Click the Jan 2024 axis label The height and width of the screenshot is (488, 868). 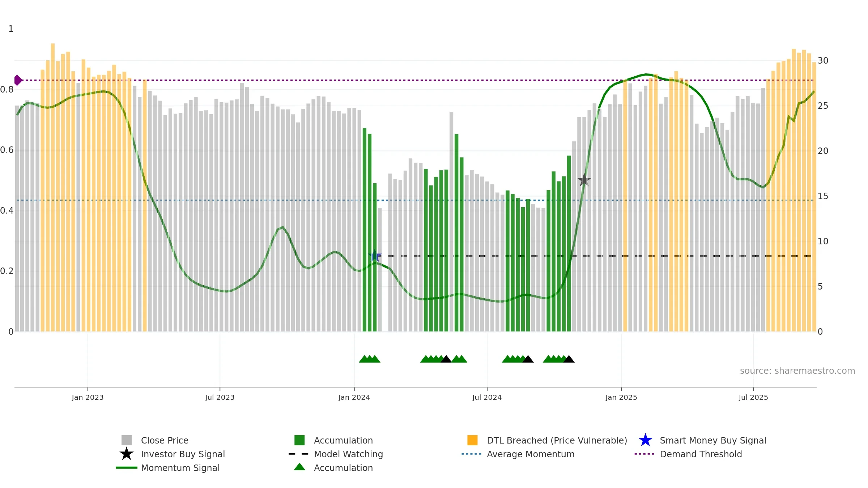click(x=354, y=397)
